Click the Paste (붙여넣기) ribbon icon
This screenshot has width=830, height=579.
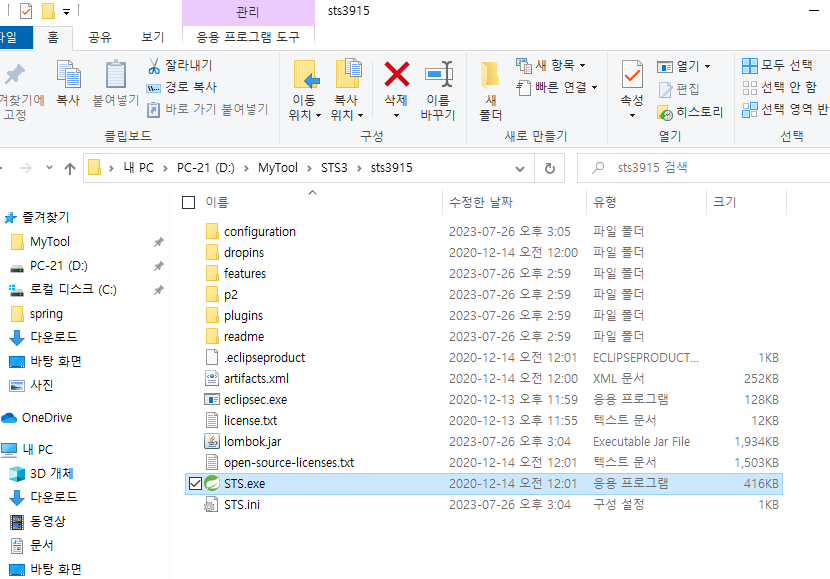115,74
